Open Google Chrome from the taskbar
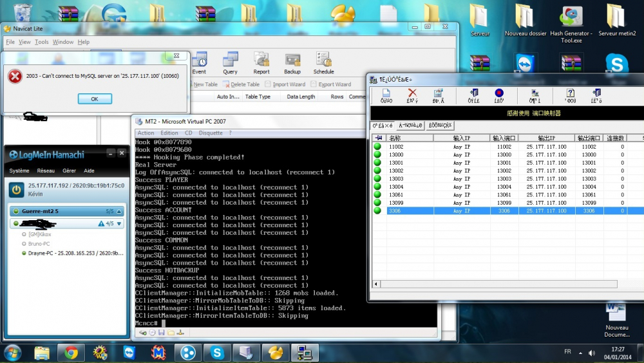Viewport: 644px width, 363px height. (71, 353)
